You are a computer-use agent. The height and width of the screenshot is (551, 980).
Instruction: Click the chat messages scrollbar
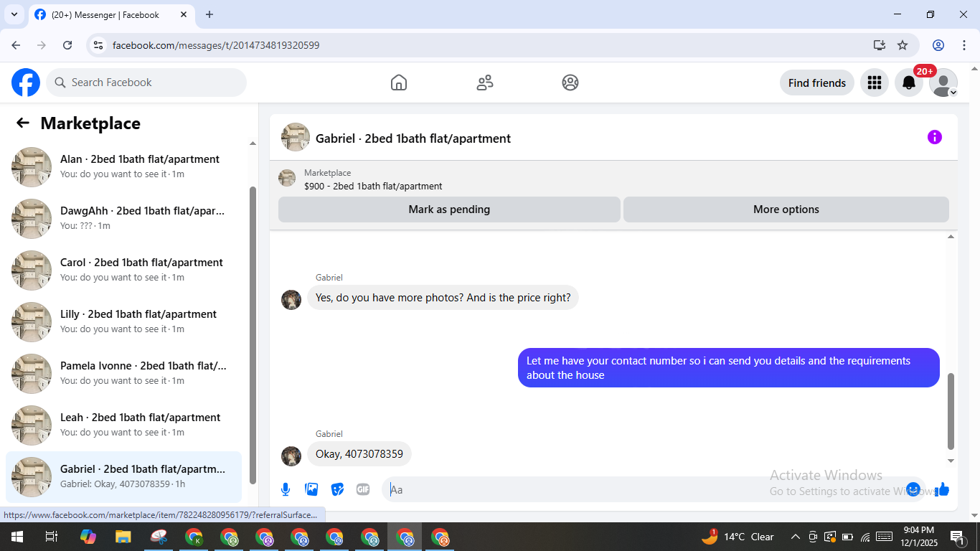(x=951, y=410)
